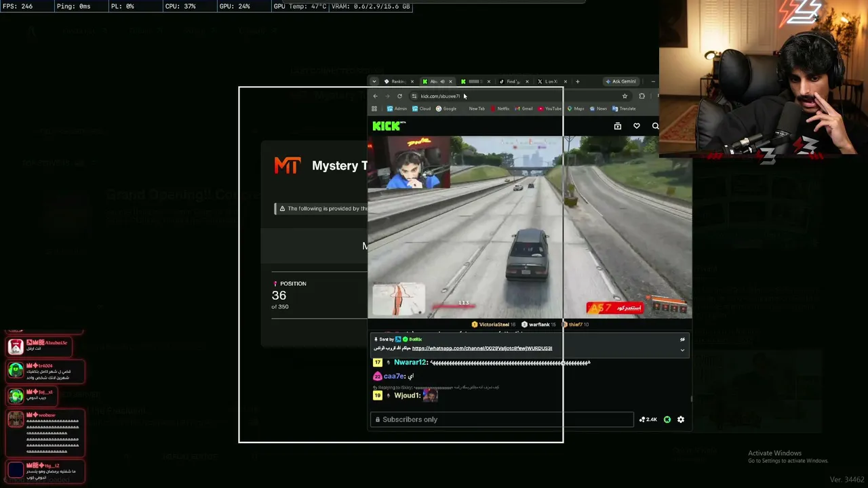Click warflank on the gift leaderboard
The width and height of the screenshot is (868, 488).
(538, 325)
